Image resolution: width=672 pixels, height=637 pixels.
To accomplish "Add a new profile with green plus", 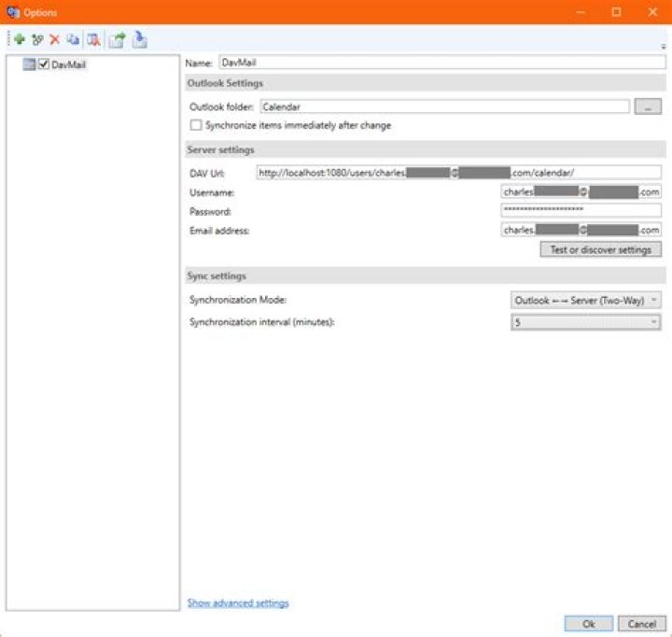I will 20,39.
